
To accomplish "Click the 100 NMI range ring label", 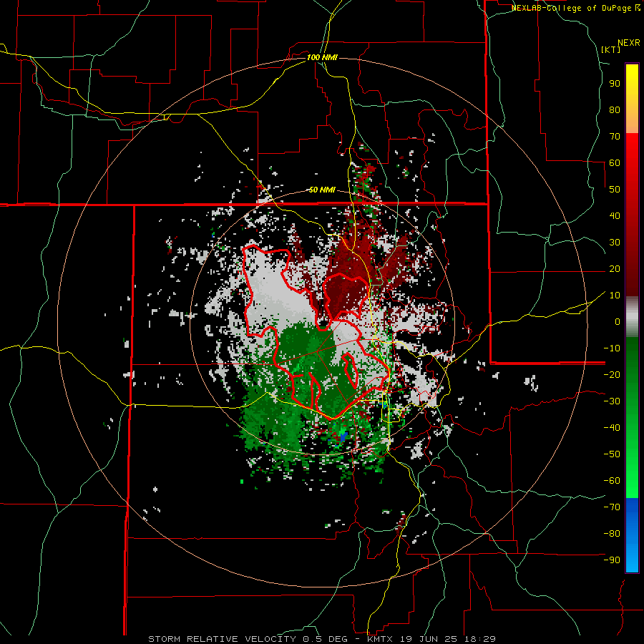I will (322, 57).
